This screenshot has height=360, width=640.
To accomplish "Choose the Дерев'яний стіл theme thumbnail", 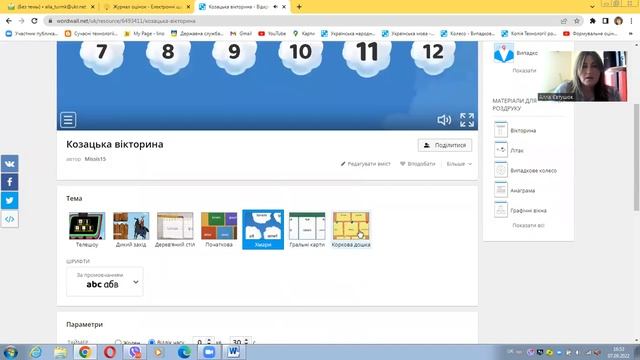I will pos(175,229).
